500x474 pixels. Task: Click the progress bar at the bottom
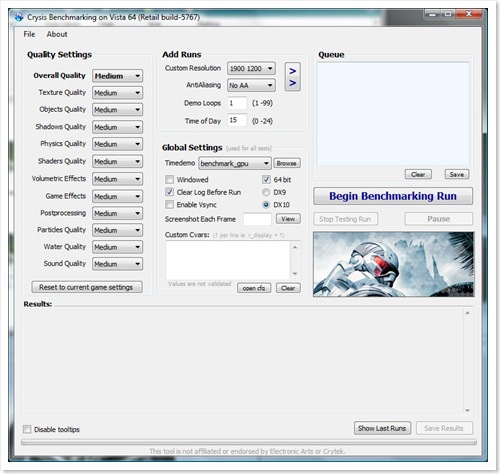tap(249, 442)
